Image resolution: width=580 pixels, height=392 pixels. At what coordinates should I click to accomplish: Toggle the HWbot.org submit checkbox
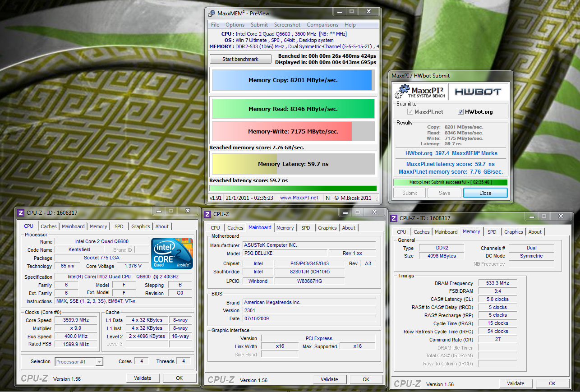[461, 112]
